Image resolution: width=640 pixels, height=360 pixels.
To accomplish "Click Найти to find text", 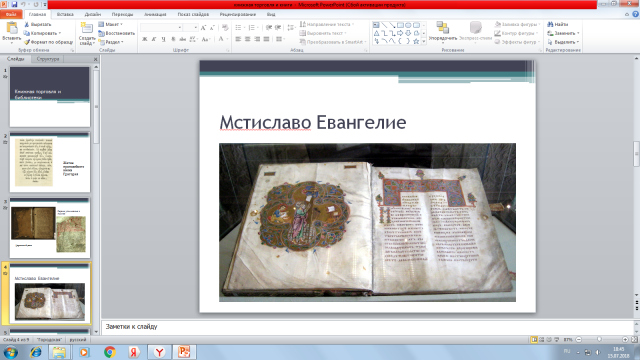I will pos(558,24).
